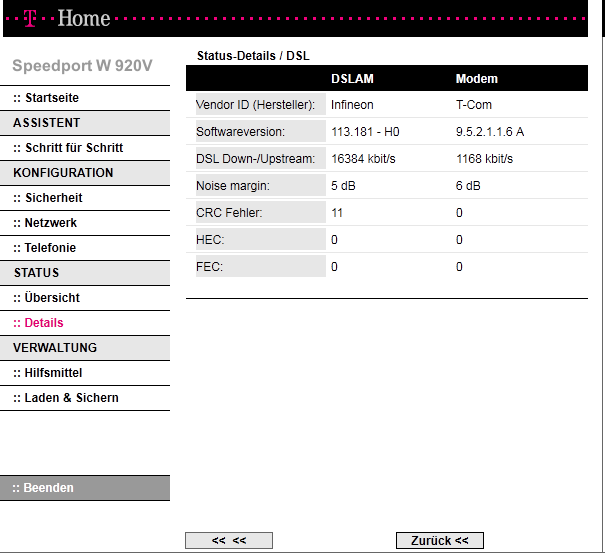Click the Softwareversion label
The image size is (605, 555).
point(240,132)
